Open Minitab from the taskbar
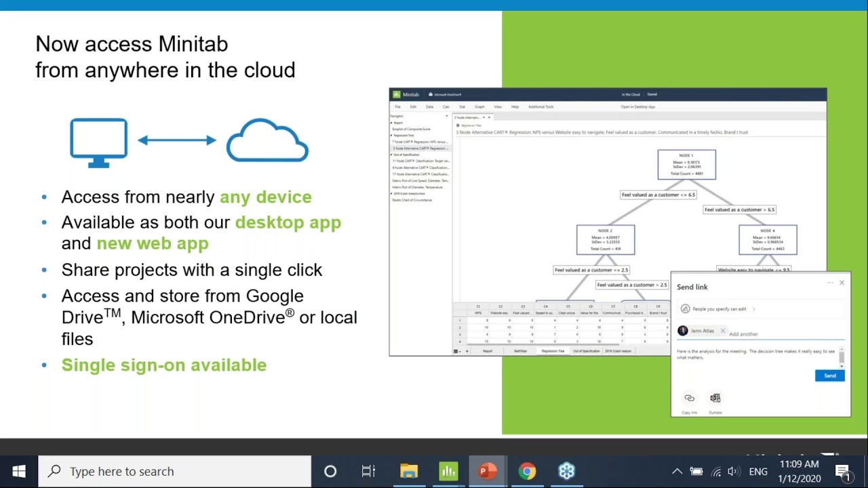Image resolution: width=868 pixels, height=488 pixels. click(x=448, y=471)
